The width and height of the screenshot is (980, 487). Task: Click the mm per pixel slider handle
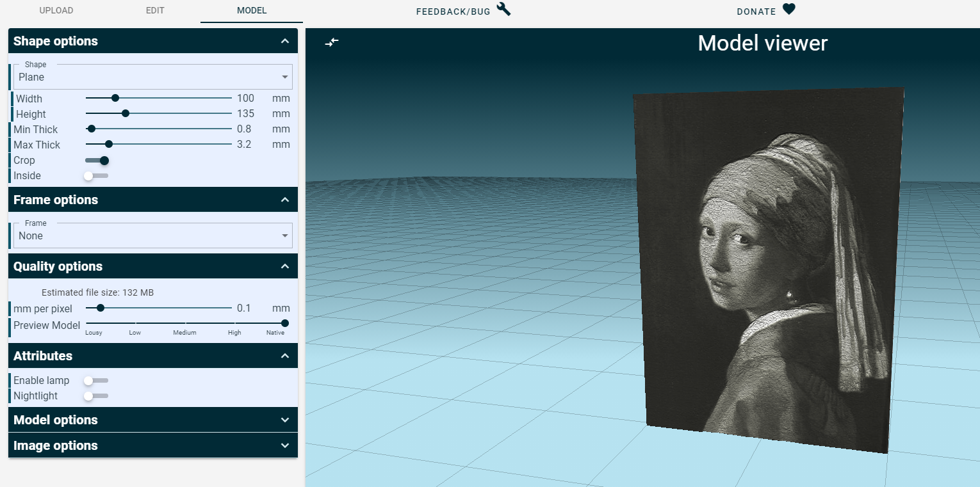click(100, 308)
